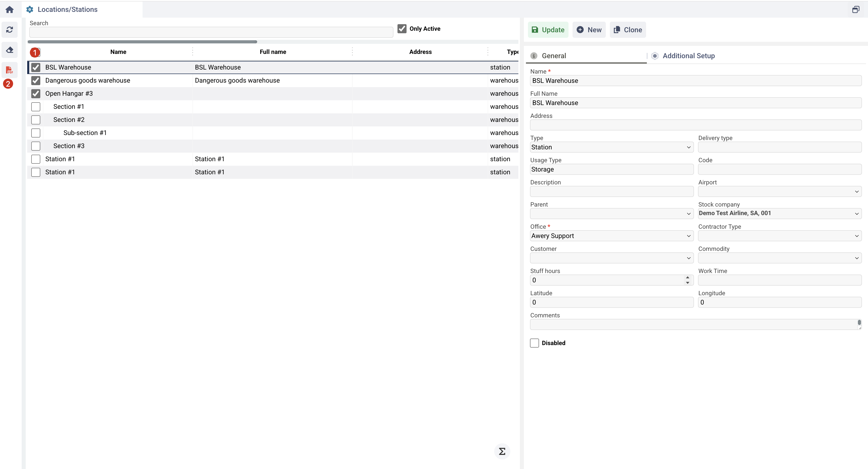The width and height of the screenshot is (868, 469).
Task: Click the restore windows icon top right
Action: click(x=856, y=9)
